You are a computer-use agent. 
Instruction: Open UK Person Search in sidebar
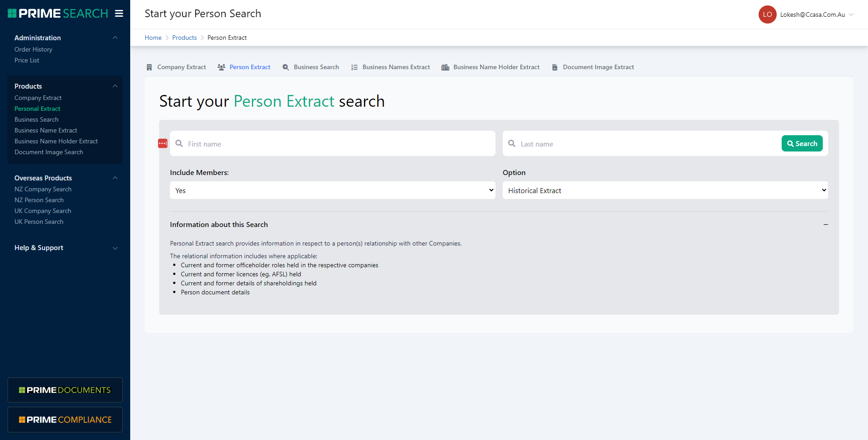39,222
